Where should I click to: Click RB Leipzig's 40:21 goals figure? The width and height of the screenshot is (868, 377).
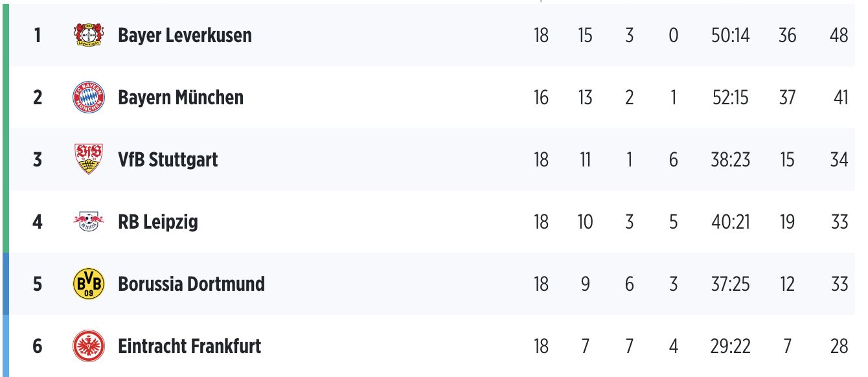click(x=730, y=222)
